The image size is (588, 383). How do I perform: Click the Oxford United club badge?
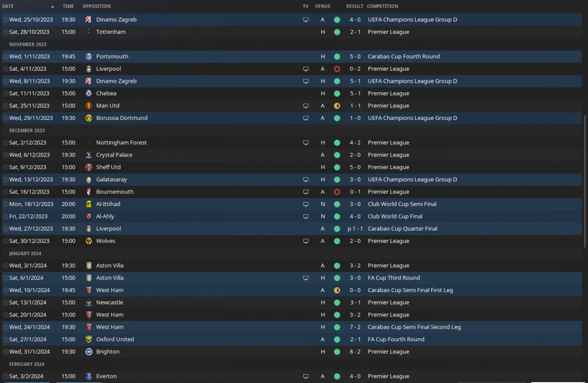pos(88,339)
